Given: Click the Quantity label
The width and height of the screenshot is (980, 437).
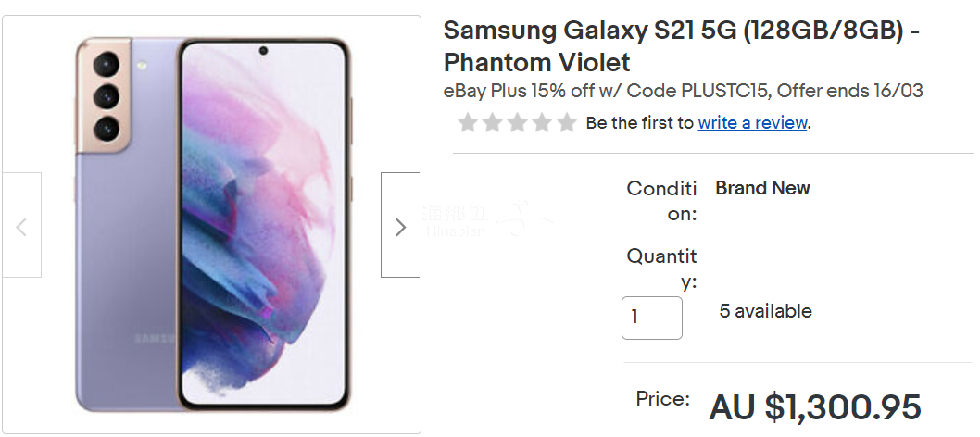Looking at the screenshot, I should [662, 269].
